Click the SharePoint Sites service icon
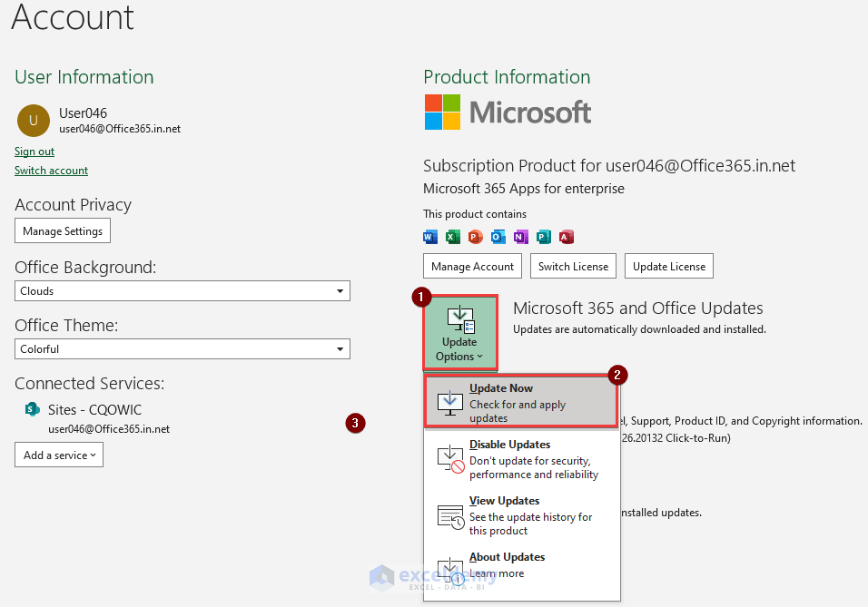This screenshot has width=868, height=607. (33, 409)
